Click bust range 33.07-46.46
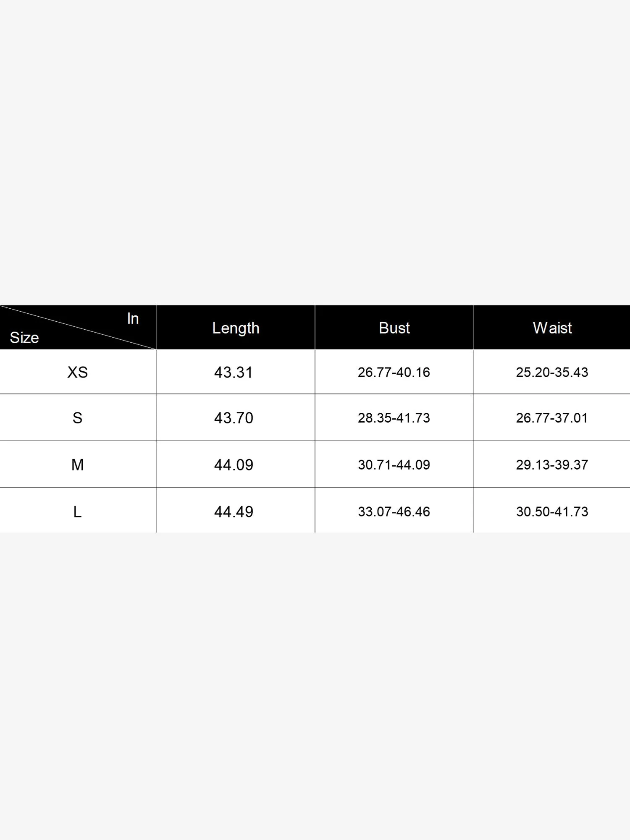Screen dimensions: 630x840 (394, 512)
